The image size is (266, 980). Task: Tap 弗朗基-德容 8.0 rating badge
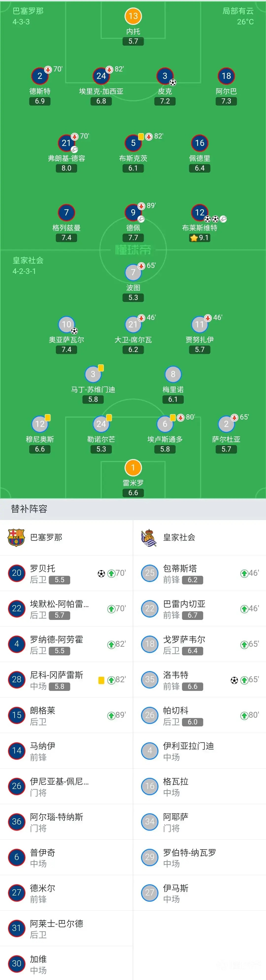coord(66,168)
